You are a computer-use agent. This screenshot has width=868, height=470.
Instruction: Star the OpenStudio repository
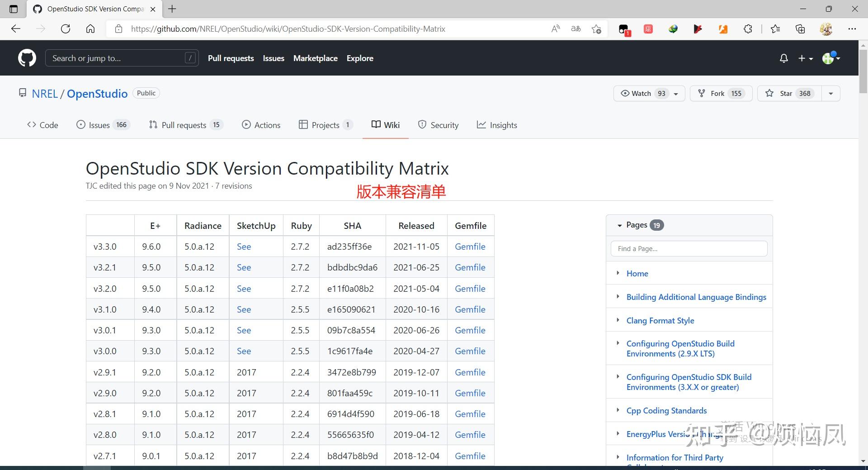tap(789, 93)
